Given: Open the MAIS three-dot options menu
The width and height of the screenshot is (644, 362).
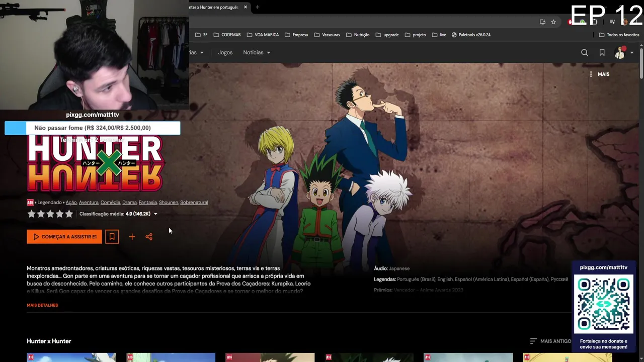Looking at the screenshot, I should click(599, 74).
